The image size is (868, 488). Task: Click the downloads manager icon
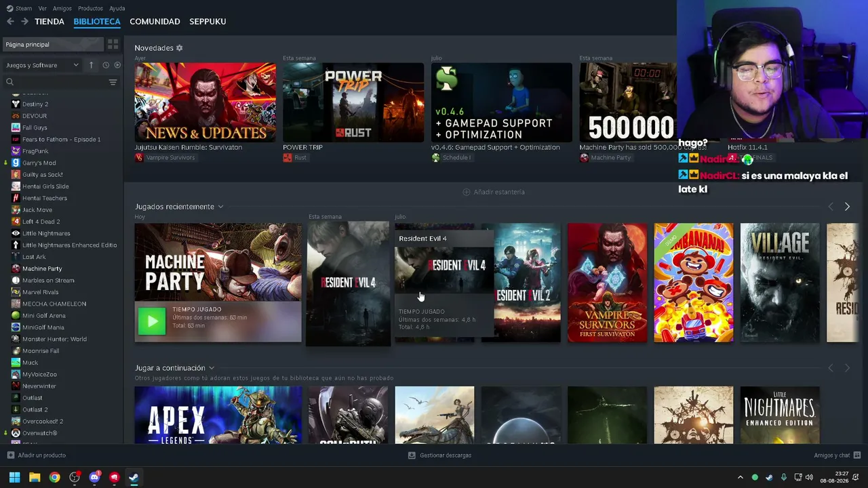[x=412, y=455]
